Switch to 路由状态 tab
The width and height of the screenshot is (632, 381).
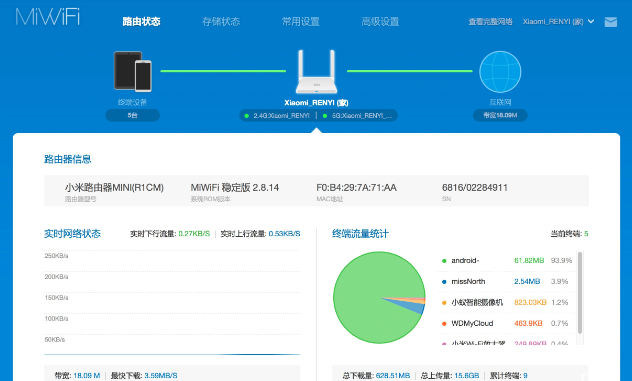[141, 21]
